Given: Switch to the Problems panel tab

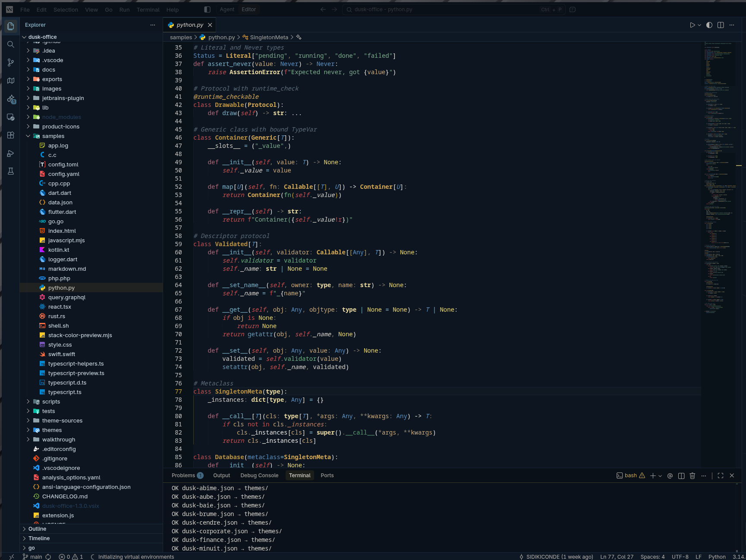Looking at the screenshot, I should (187, 476).
